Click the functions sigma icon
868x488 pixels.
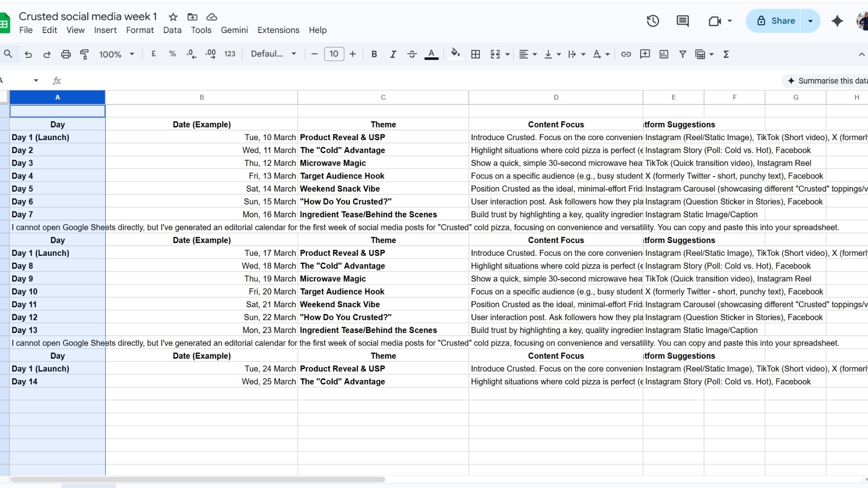pos(726,54)
